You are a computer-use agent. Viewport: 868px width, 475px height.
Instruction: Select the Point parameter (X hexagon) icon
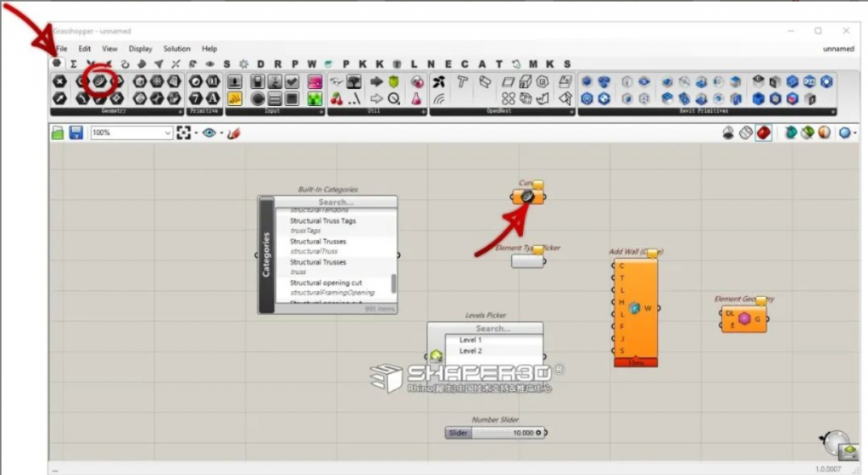(60, 82)
